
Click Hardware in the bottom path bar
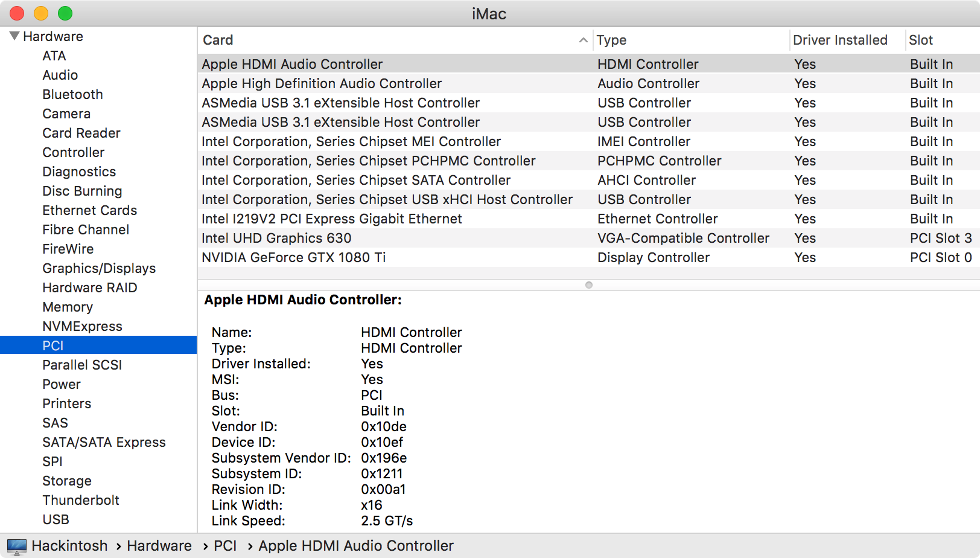[159, 546]
